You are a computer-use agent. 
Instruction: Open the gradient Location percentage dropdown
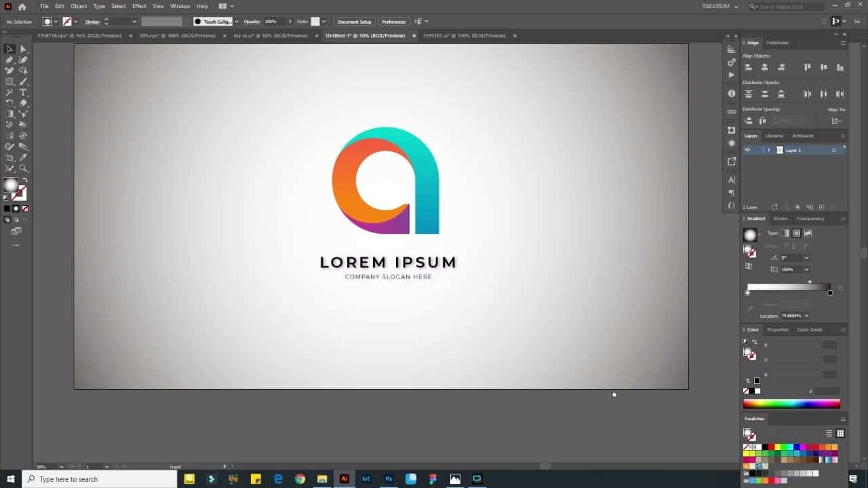(806, 316)
